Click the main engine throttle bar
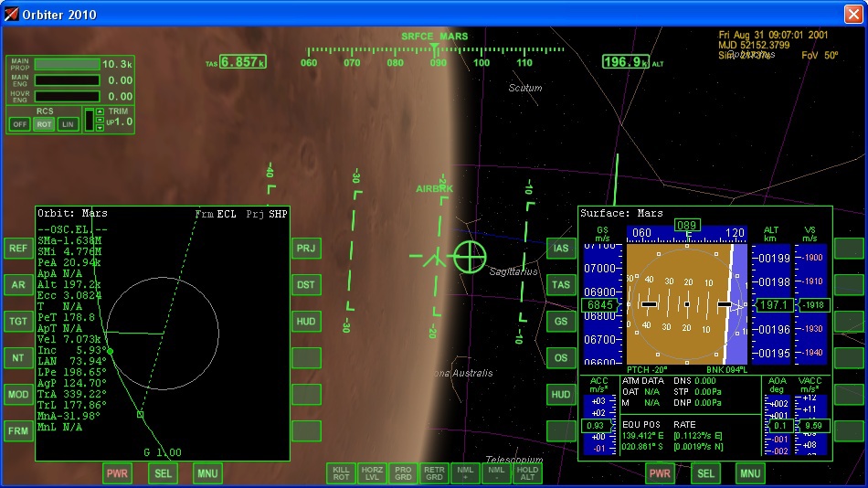 (67, 80)
